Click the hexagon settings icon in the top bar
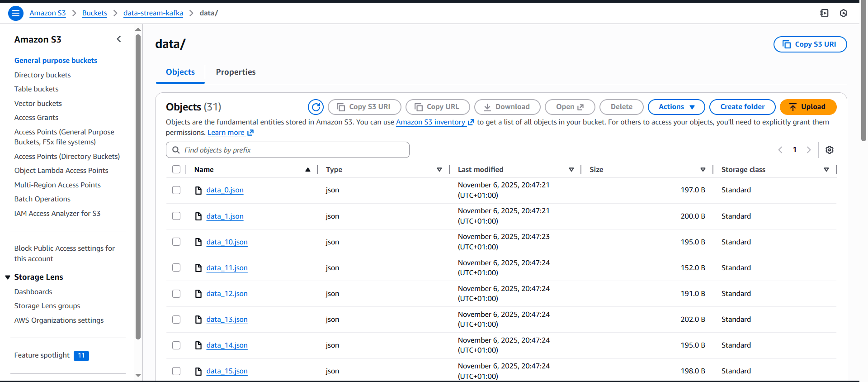 coord(844,13)
